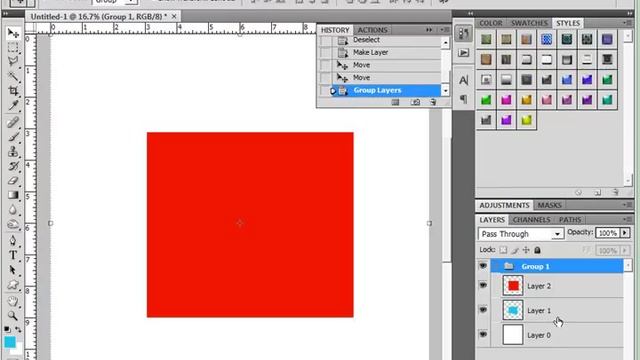Open Styles panel options menu
The width and height of the screenshot is (640, 360).
coord(628,22)
